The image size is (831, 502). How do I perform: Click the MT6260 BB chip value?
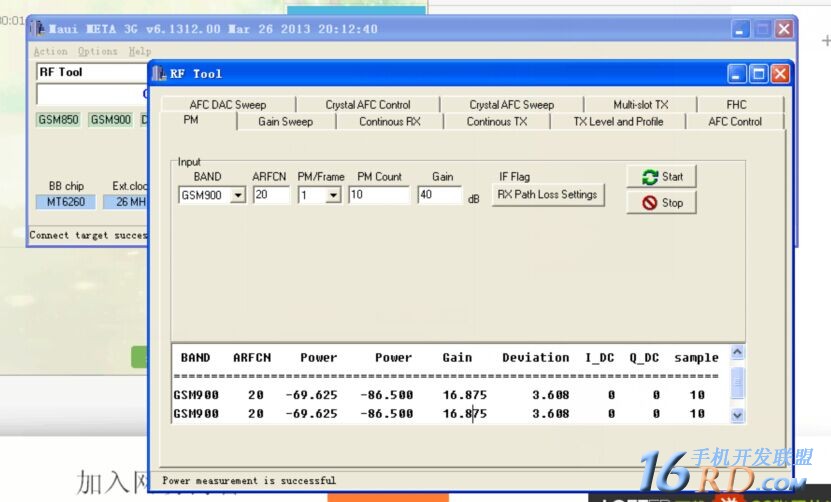[x=66, y=201]
